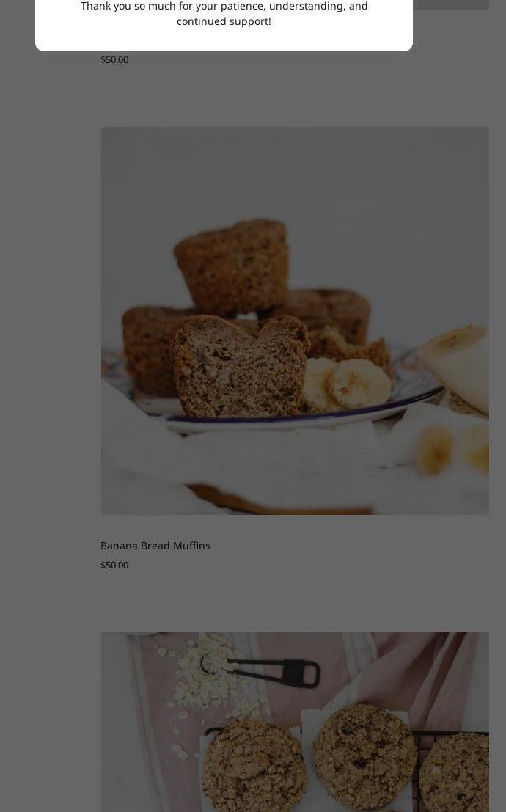Screen dimensions: 506x812
Task: Click the partial product image strip beside popup
Action: [x=450, y=5]
